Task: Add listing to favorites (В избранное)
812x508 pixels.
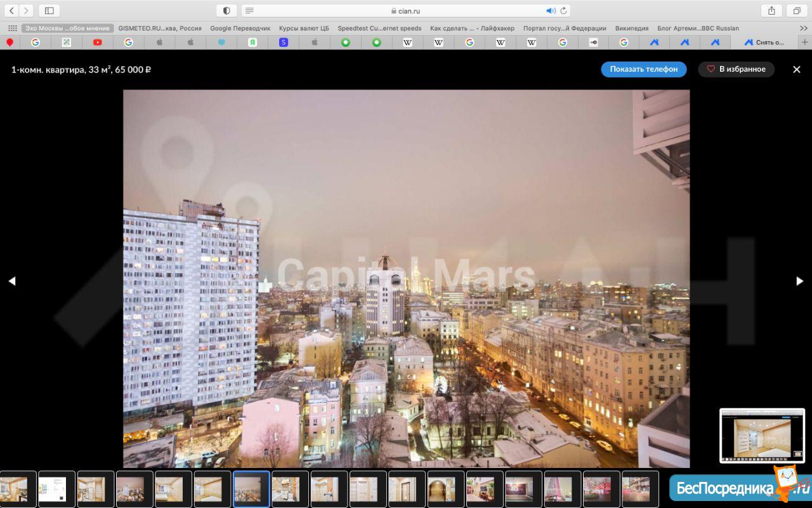Action: [736, 69]
